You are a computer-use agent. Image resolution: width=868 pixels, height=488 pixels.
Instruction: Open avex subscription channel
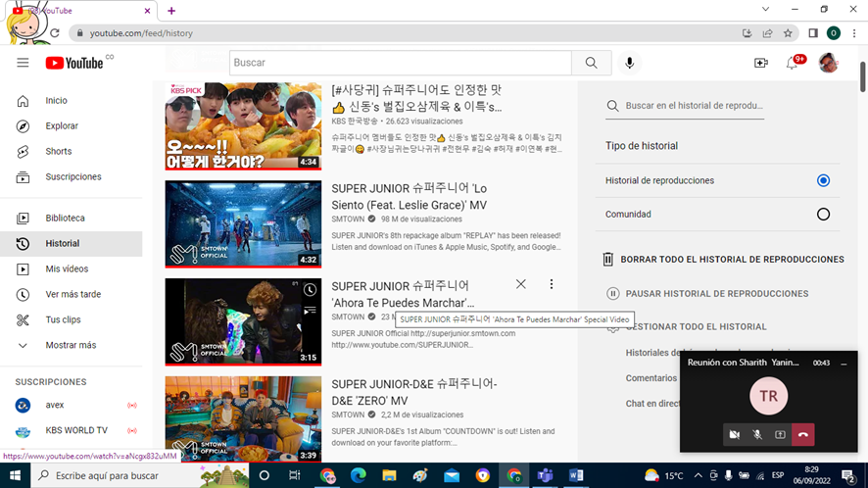[71, 405]
